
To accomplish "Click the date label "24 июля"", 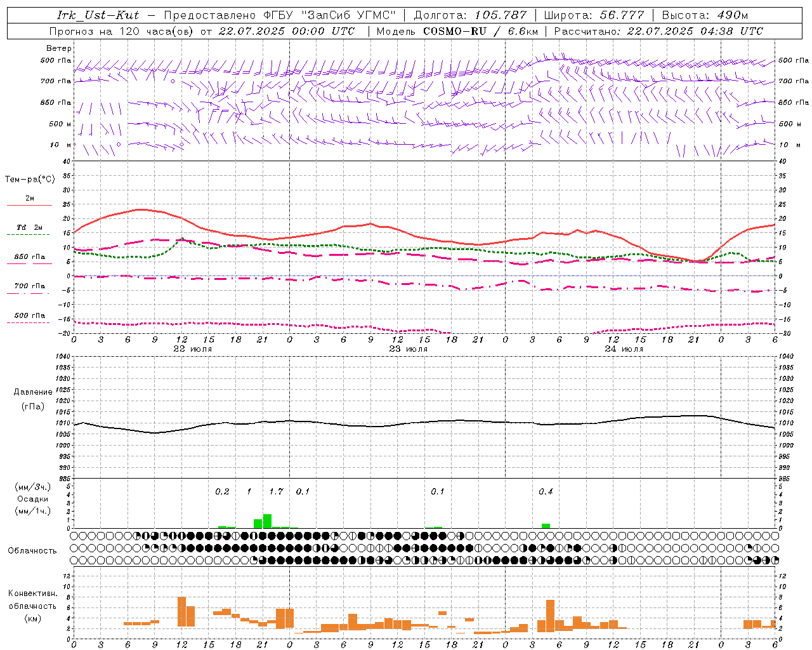I will tap(624, 349).
